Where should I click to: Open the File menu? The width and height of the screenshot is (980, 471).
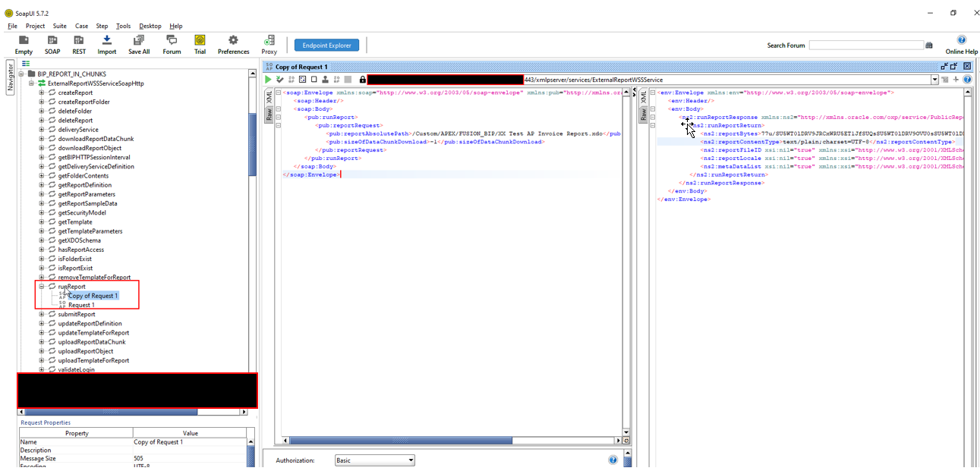click(x=12, y=26)
